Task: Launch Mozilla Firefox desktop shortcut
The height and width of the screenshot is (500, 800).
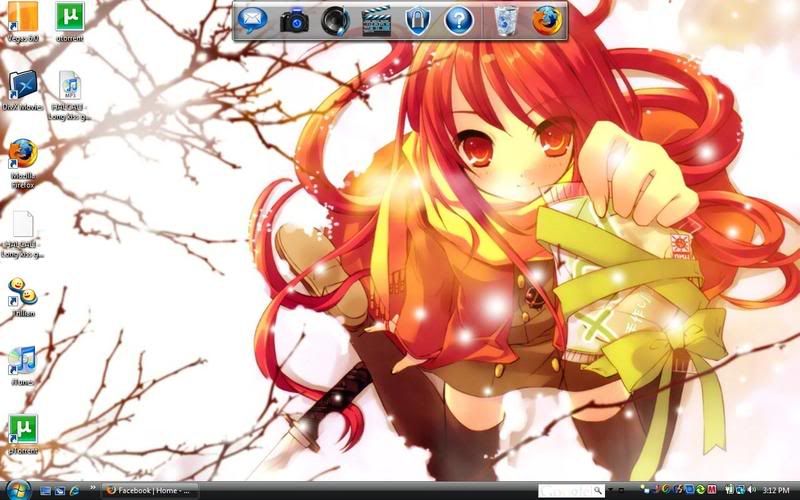Action: [22, 154]
